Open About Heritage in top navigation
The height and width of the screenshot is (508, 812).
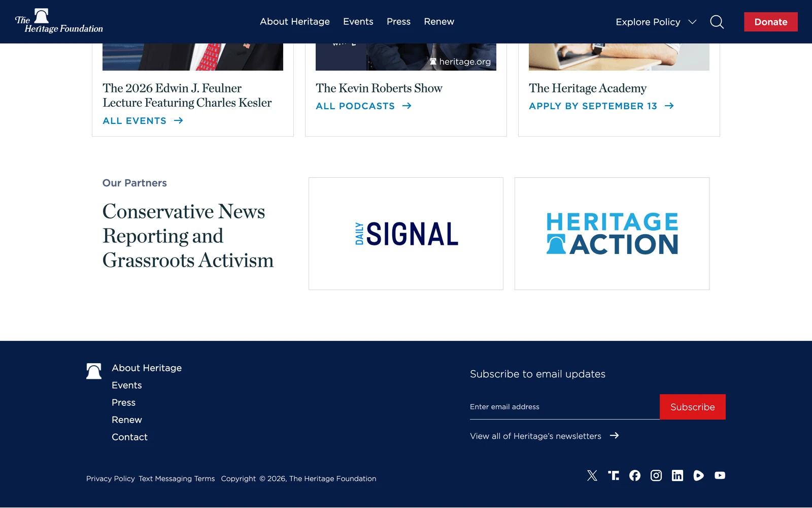(295, 21)
